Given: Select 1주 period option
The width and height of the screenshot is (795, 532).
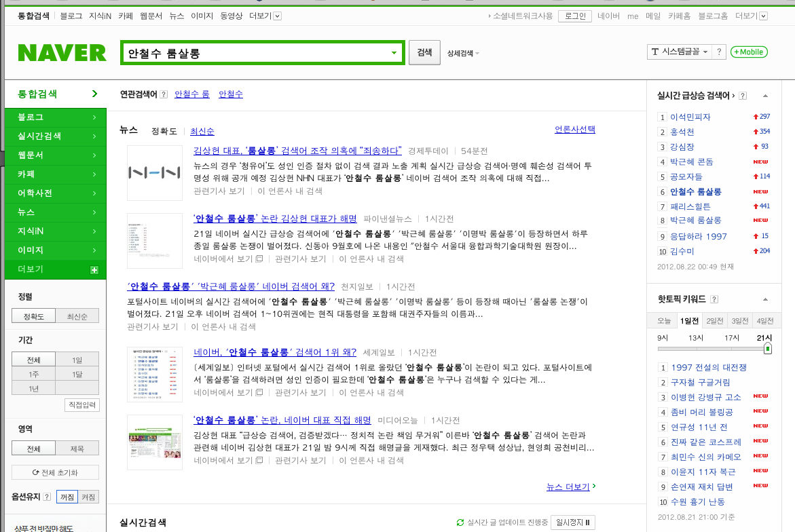Looking at the screenshot, I should (33, 374).
